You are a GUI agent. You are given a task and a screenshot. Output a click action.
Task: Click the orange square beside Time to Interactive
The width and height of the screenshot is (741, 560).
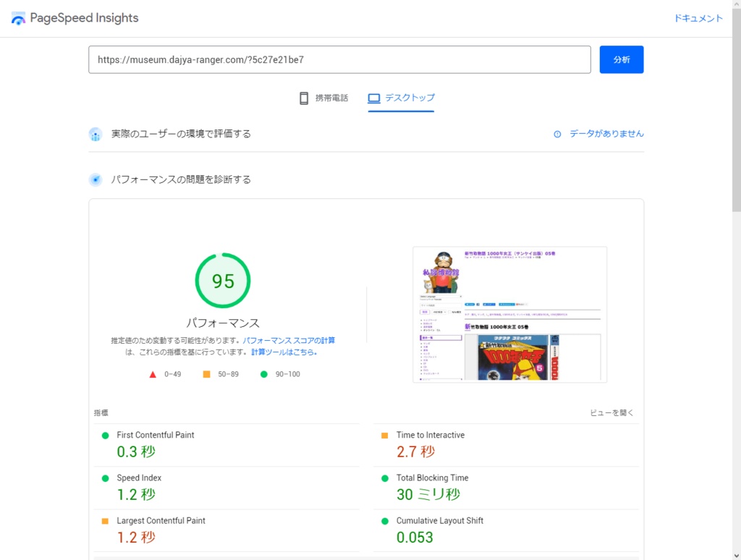point(386,435)
